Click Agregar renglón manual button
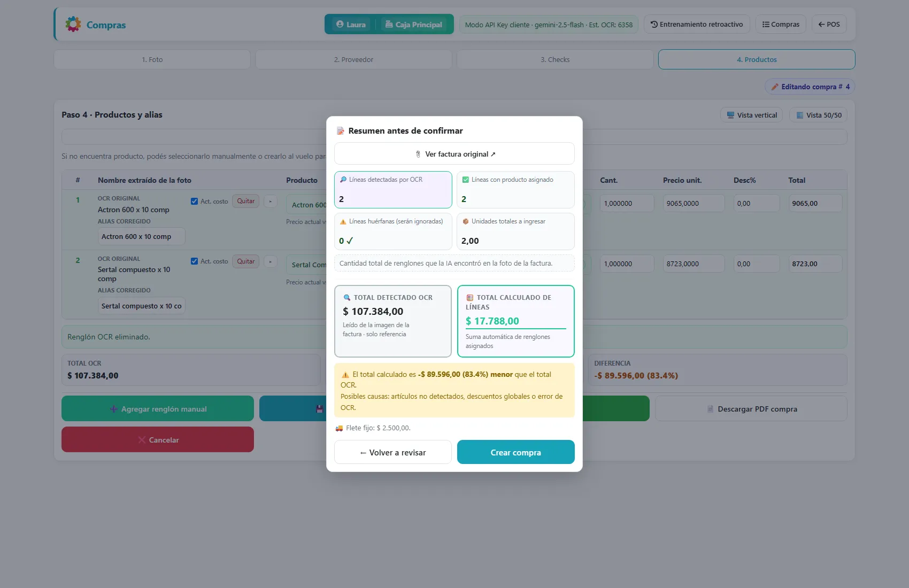 pos(158,408)
